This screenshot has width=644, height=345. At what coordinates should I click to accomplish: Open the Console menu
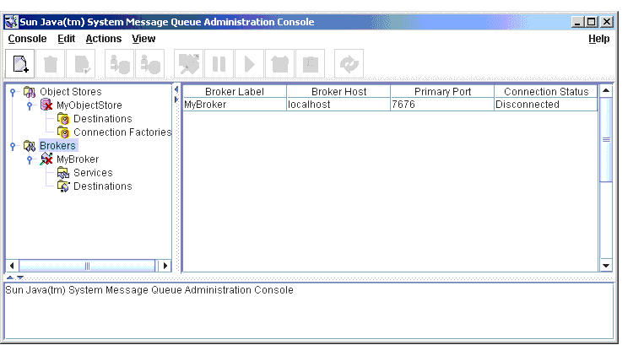pyautogui.click(x=27, y=39)
